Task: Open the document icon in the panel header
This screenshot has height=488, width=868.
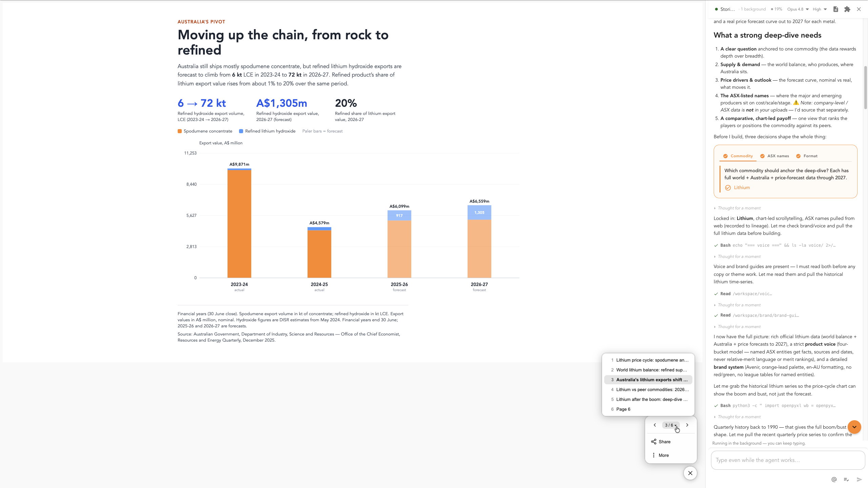Action: [836, 9]
